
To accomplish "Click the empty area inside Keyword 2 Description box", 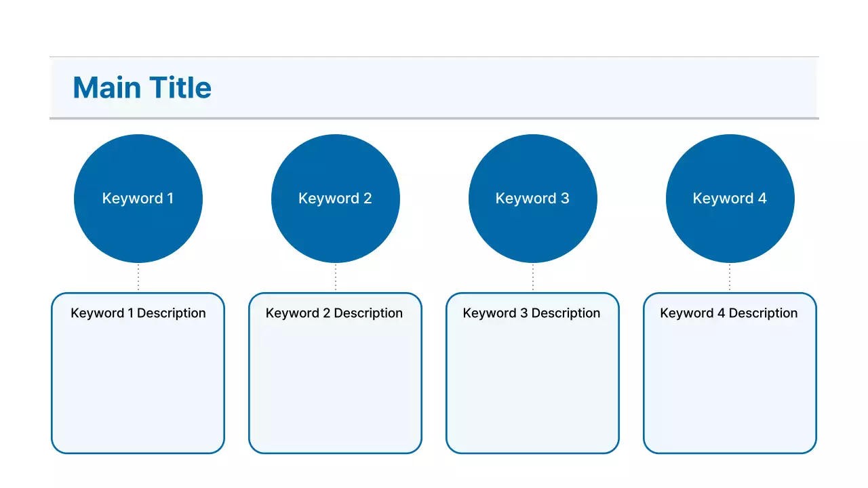I will click(335, 386).
